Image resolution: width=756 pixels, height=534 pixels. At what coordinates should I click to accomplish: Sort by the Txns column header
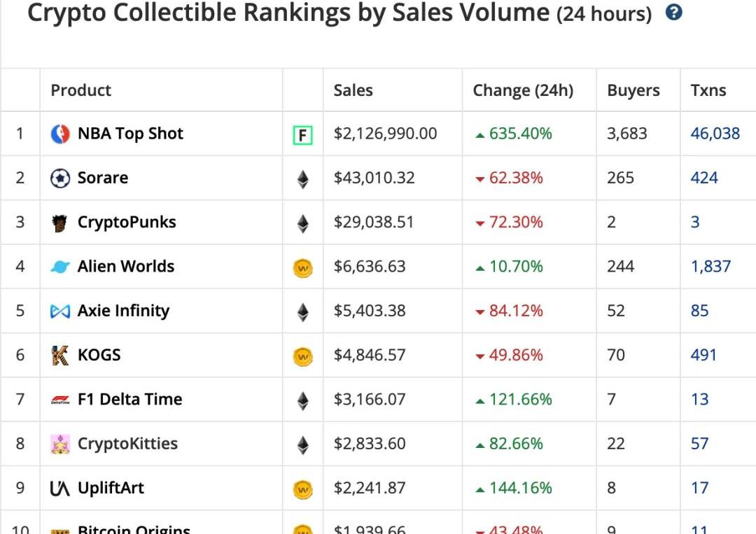pos(708,90)
